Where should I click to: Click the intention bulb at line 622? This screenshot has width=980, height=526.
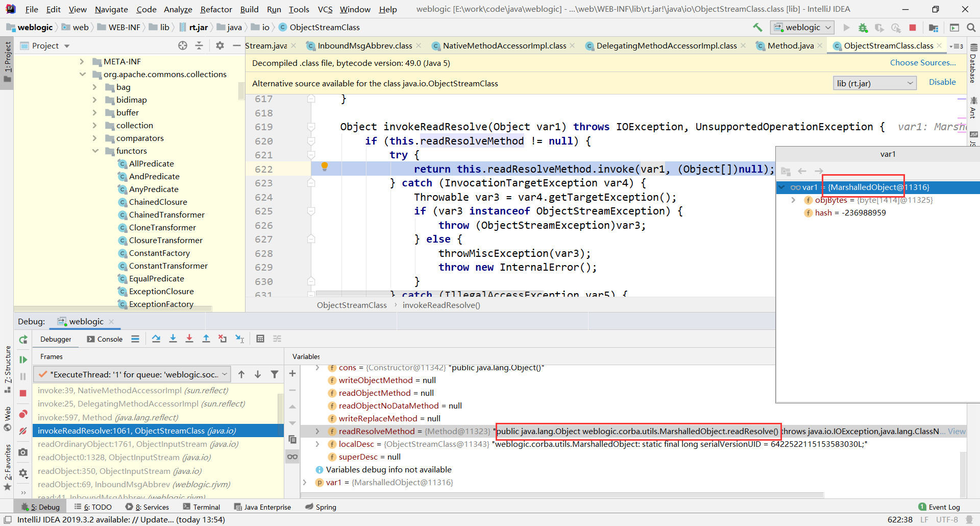[324, 166]
